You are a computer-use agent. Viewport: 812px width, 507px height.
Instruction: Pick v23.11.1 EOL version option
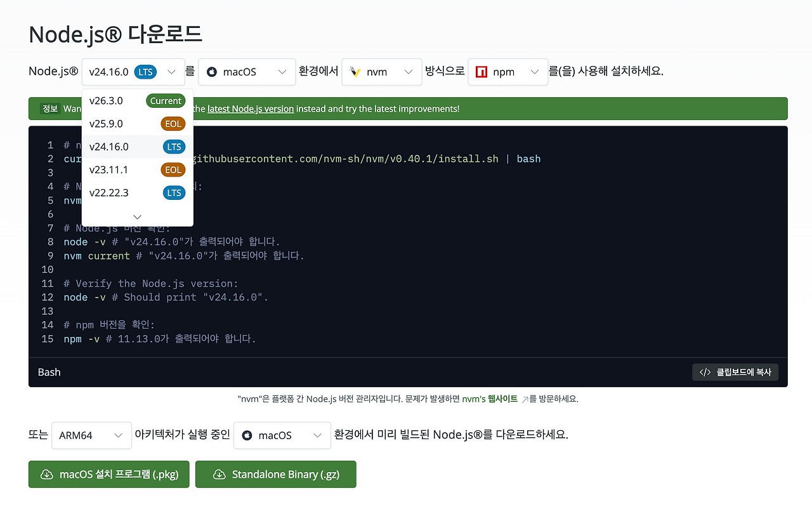pos(138,169)
